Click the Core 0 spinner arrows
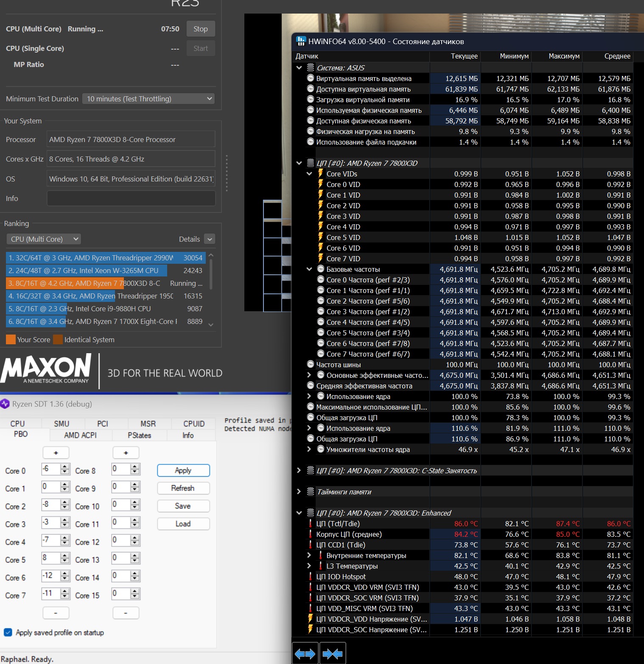The width and height of the screenshot is (644, 664). pyautogui.click(x=65, y=469)
